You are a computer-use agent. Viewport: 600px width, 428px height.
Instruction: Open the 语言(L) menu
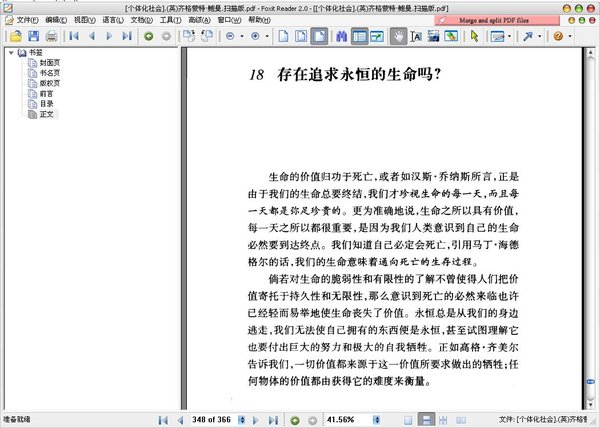[x=113, y=20]
